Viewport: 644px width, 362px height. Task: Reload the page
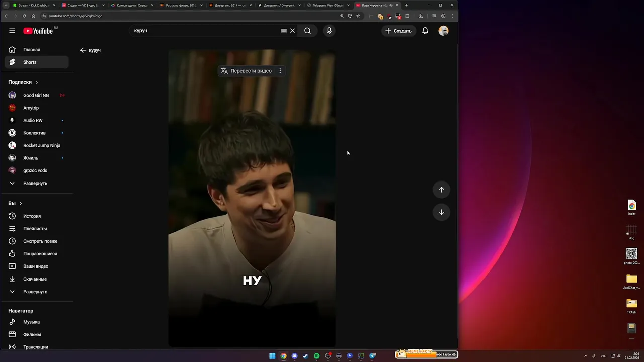pyautogui.click(x=24, y=16)
